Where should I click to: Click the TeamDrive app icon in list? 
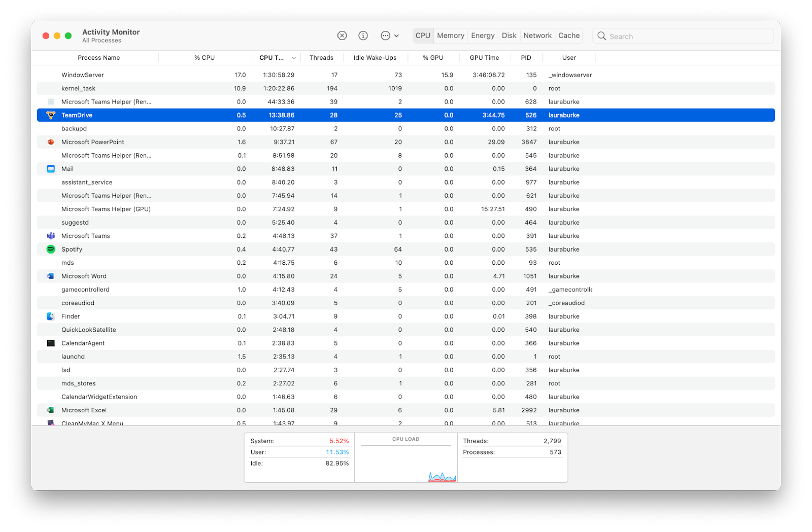(x=51, y=115)
